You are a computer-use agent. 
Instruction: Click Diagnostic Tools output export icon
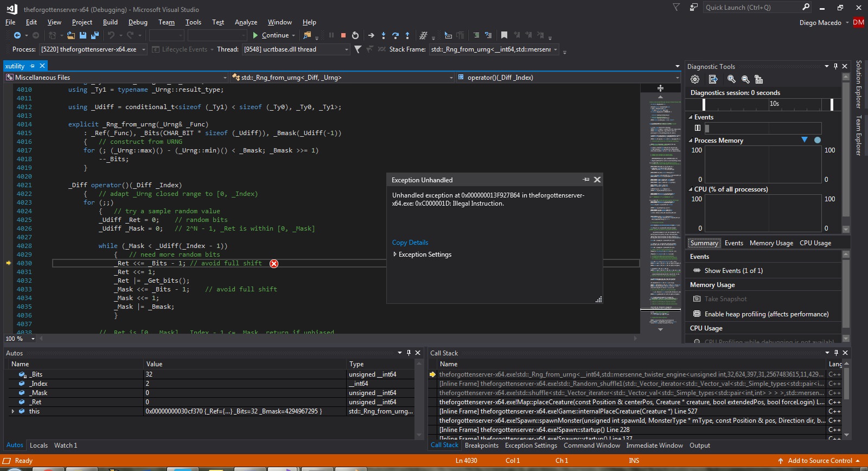(713, 79)
